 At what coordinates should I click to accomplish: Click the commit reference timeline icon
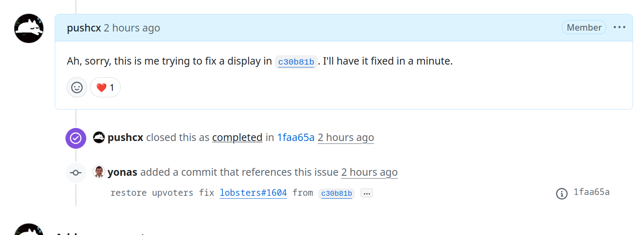pos(76,173)
